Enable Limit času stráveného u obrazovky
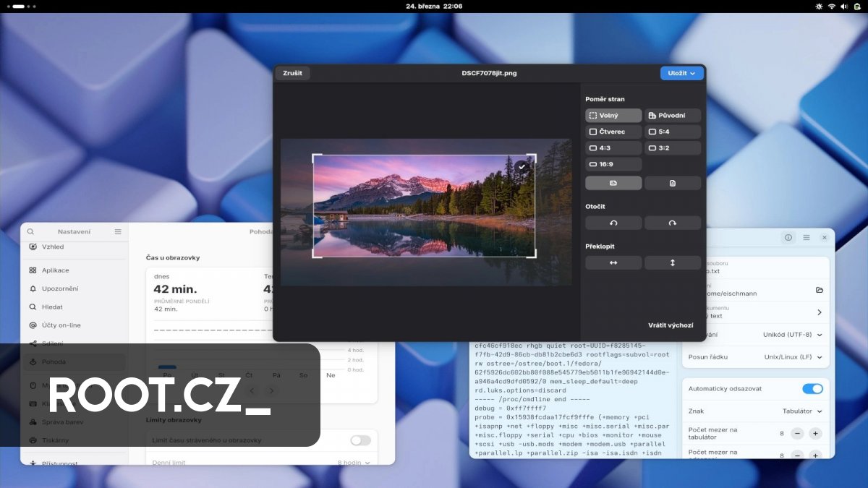868x488 pixels. click(360, 440)
